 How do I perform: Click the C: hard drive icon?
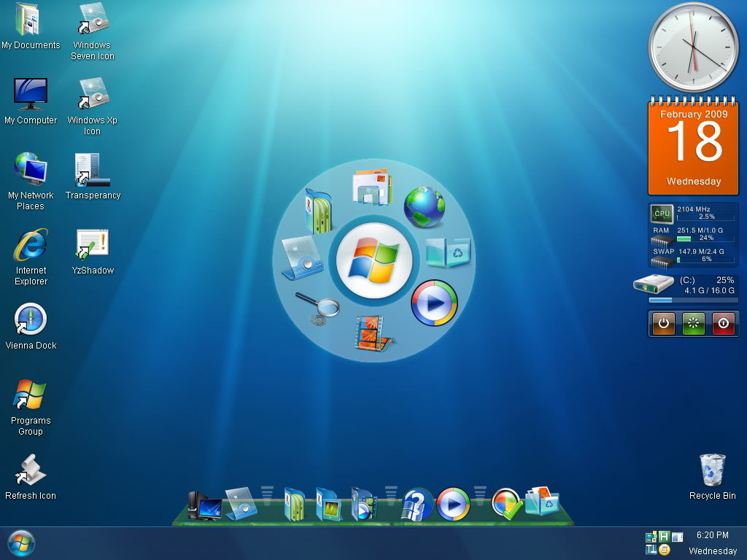[654, 284]
